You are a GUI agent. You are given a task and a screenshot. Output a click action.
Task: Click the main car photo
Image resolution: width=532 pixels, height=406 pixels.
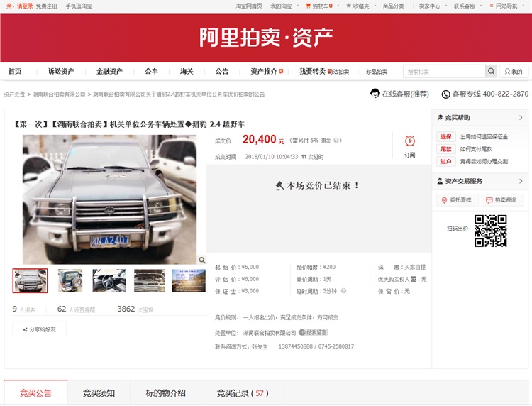coord(109,199)
